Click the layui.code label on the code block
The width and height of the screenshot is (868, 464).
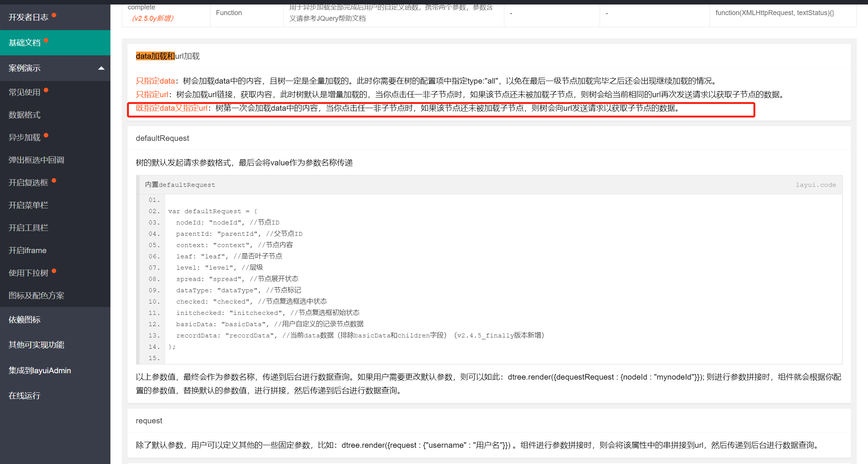coord(816,185)
